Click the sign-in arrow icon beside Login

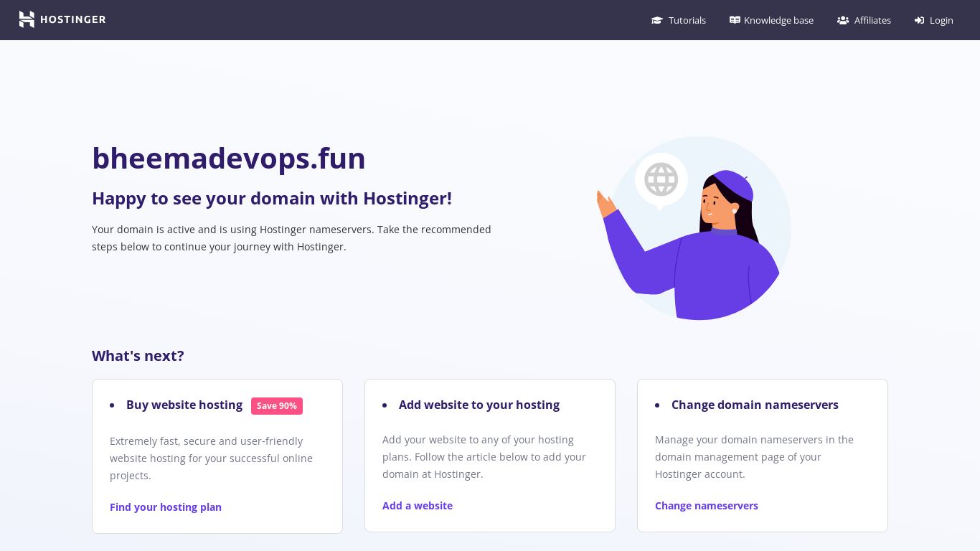[x=919, y=20]
